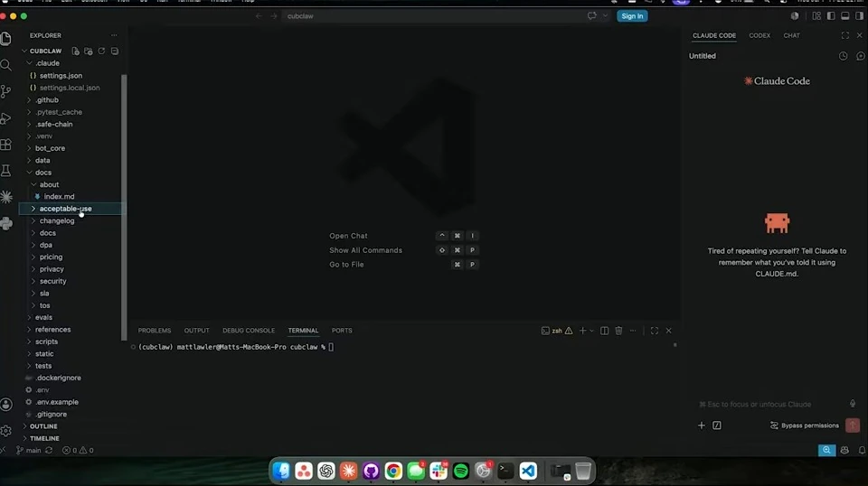Open .env.example file
Viewport: 868px width, 486px height.
(x=57, y=402)
